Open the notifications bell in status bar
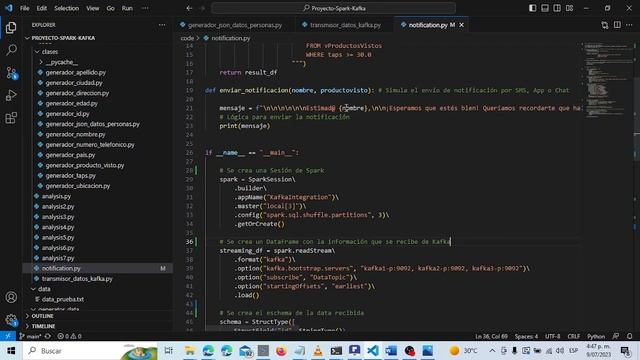Image resolution: width=640 pixels, height=360 pixels. pyautogui.click(x=629, y=336)
